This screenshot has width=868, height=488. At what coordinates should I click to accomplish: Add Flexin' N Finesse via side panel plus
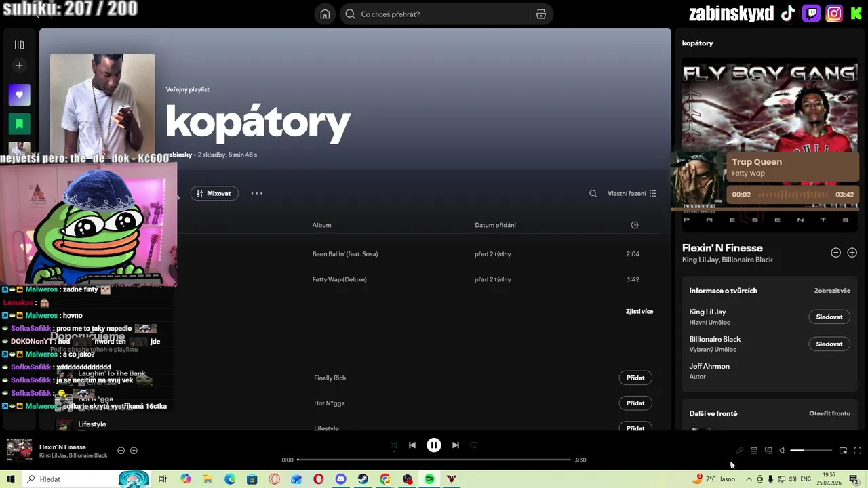(852, 253)
